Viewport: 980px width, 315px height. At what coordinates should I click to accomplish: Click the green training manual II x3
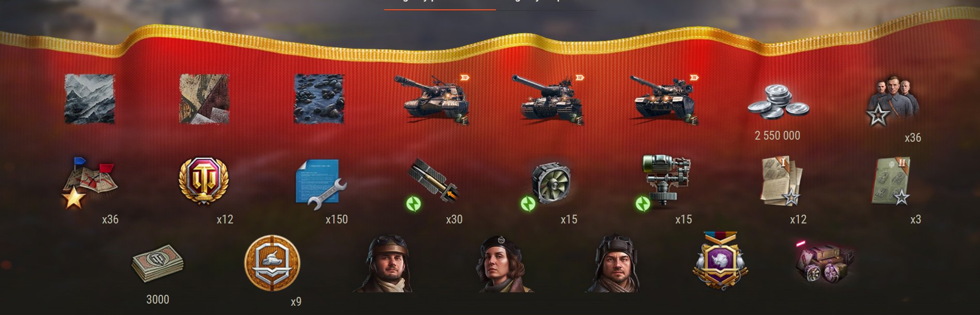point(892,182)
